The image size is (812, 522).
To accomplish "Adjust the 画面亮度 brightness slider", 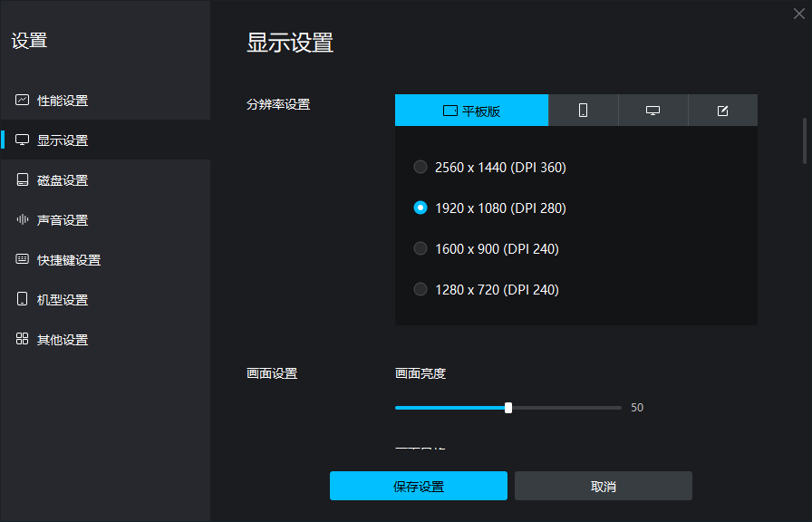I will click(x=508, y=407).
